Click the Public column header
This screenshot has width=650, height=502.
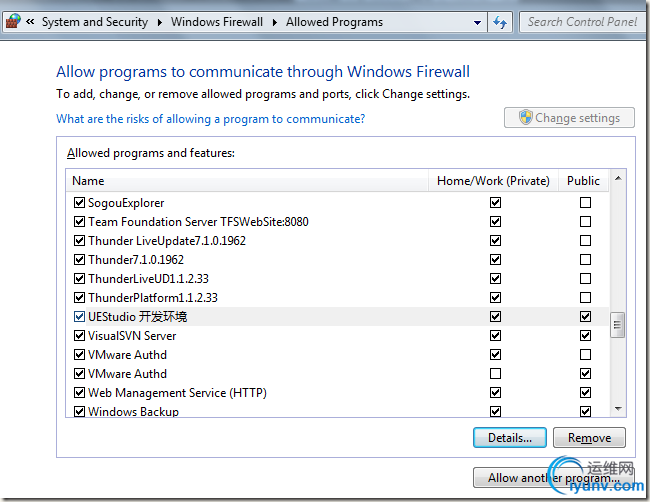[x=583, y=181]
